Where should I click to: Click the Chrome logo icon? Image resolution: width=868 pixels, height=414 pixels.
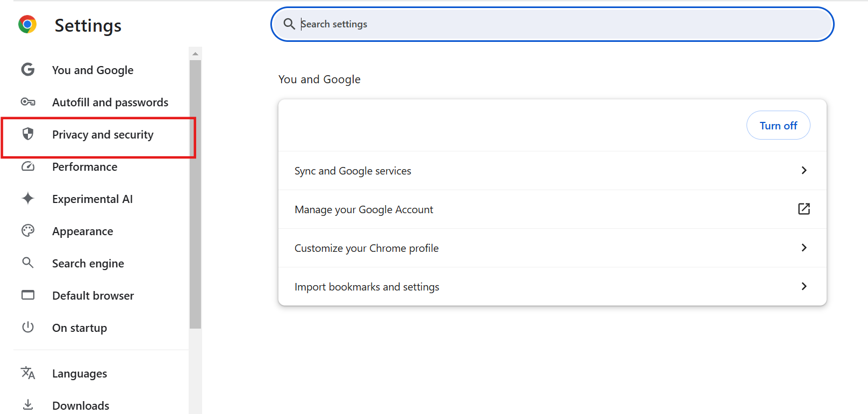(27, 24)
